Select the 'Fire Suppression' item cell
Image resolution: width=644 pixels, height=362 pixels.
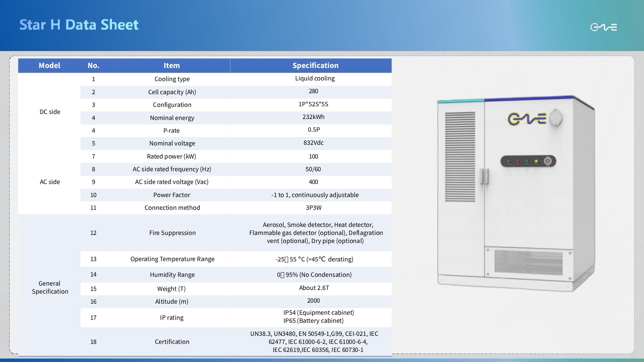tap(172, 233)
